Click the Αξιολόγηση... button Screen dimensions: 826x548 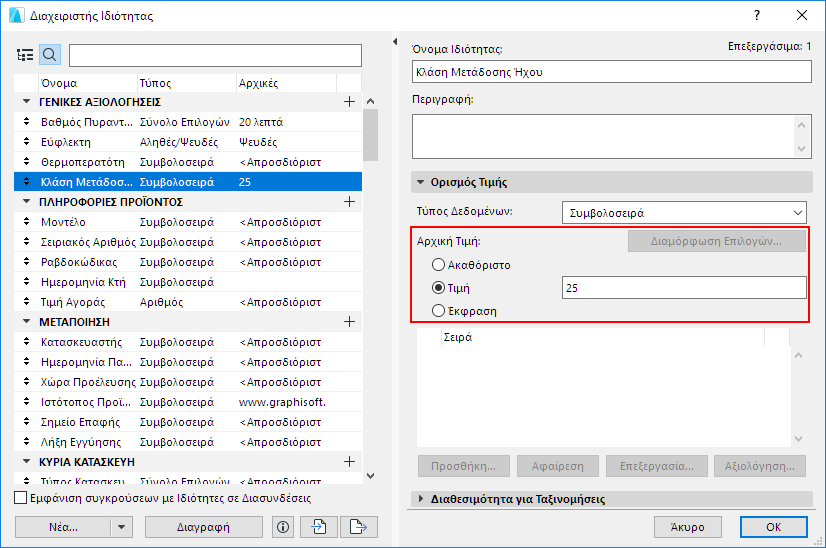coord(760,466)
